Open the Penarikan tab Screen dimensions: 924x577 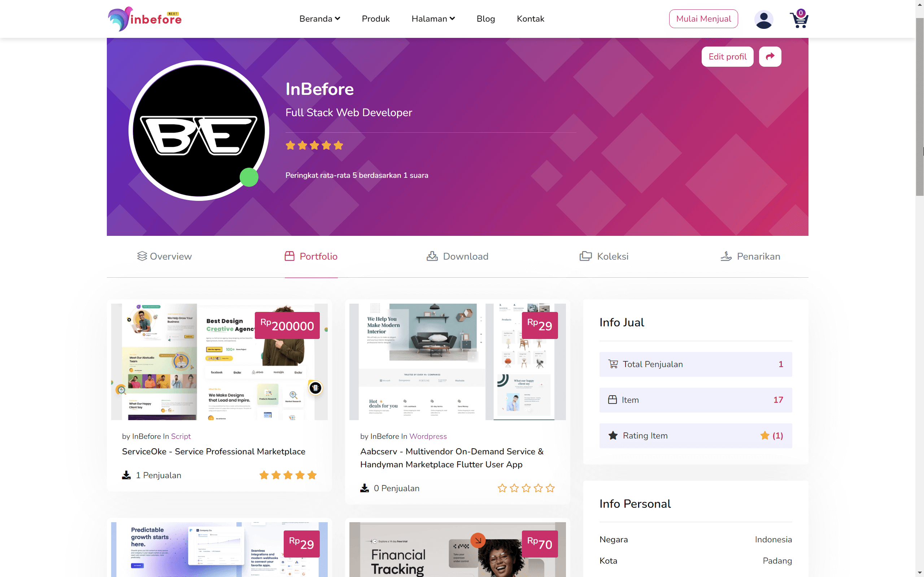[750, 256]
